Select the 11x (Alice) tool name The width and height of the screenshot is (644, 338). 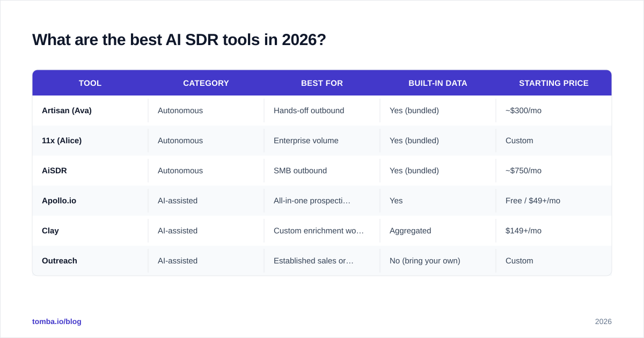pos(62,141)
